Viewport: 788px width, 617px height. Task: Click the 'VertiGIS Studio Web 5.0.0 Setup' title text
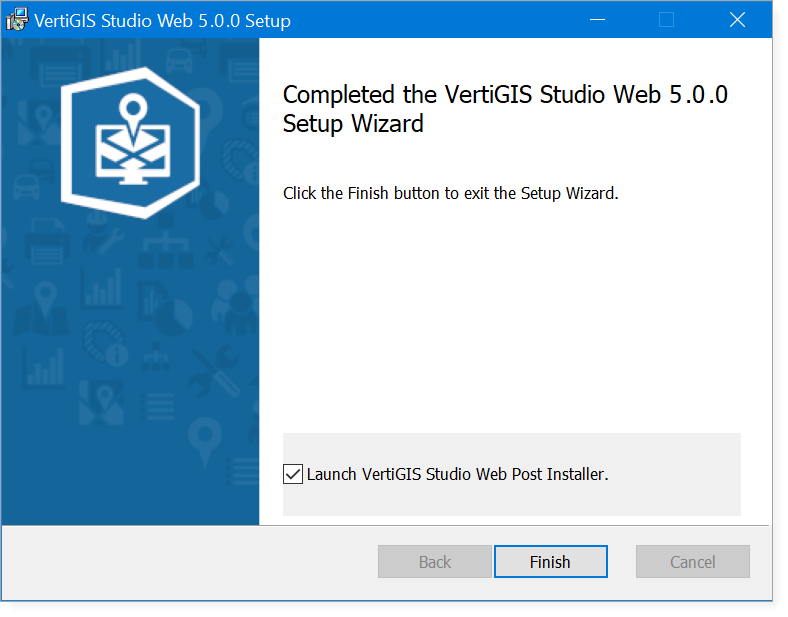[162, 21]
